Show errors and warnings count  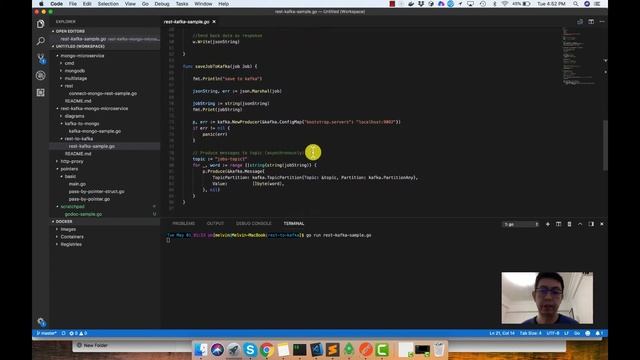(x=78, y=333)
